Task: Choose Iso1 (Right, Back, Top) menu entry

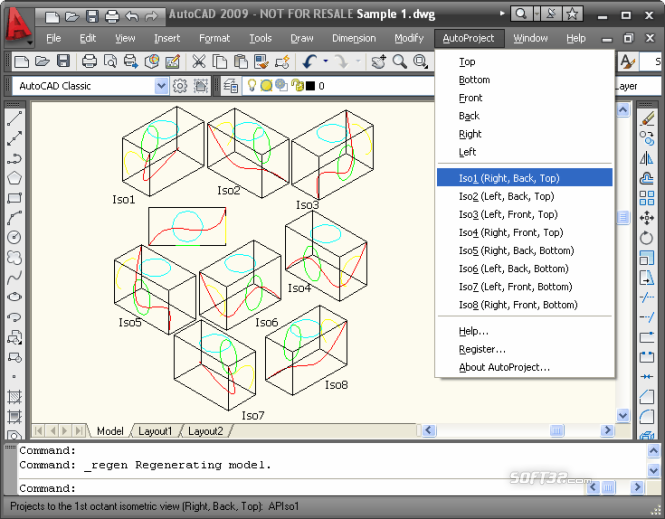Action: point(525,178)
